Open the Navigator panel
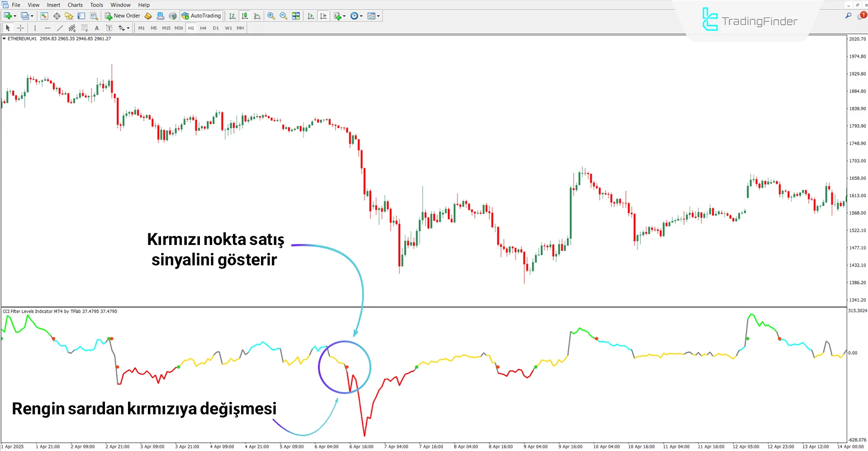The height and width of the screenshot is (451, 868). pos(69,15)
